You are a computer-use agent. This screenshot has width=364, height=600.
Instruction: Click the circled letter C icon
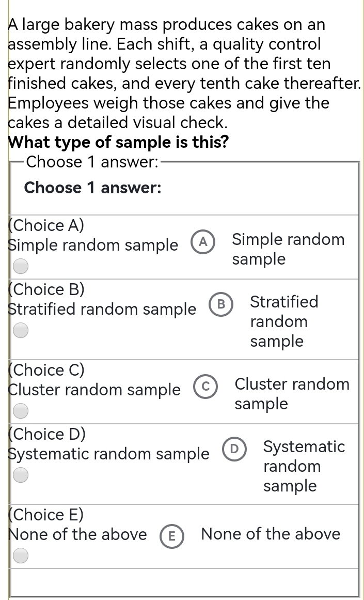pos(205,387)
